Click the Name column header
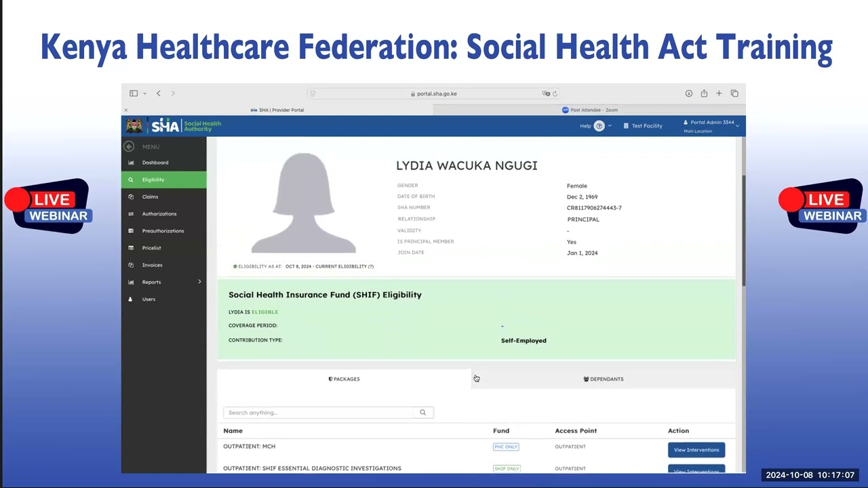Viewport: 868px width, 488px height. [x=233, y=431]
